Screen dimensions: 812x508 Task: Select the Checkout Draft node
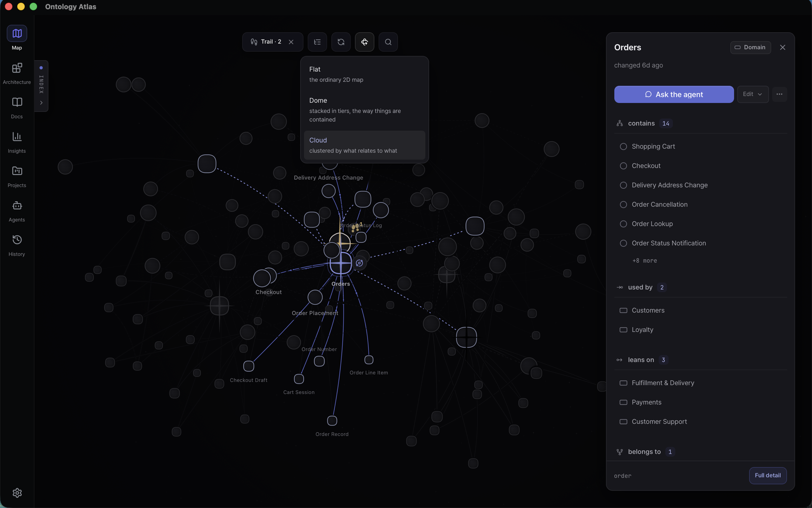coord(249,366)
